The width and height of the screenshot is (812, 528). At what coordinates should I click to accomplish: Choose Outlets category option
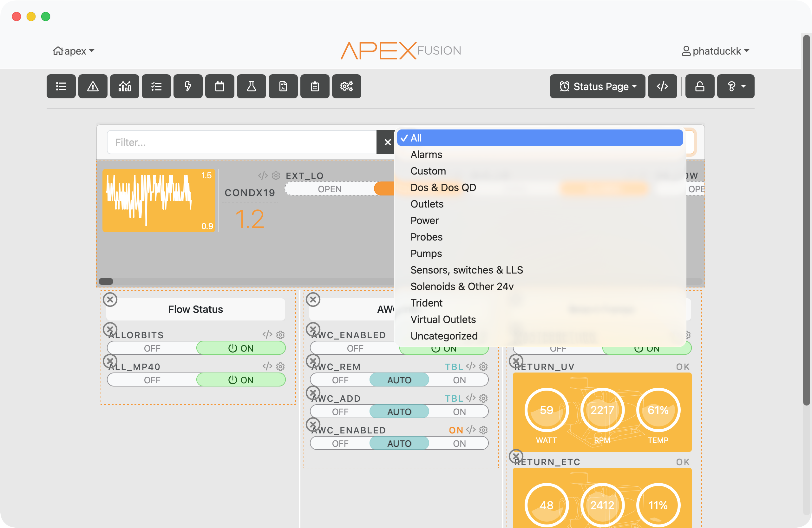(540, 204)
